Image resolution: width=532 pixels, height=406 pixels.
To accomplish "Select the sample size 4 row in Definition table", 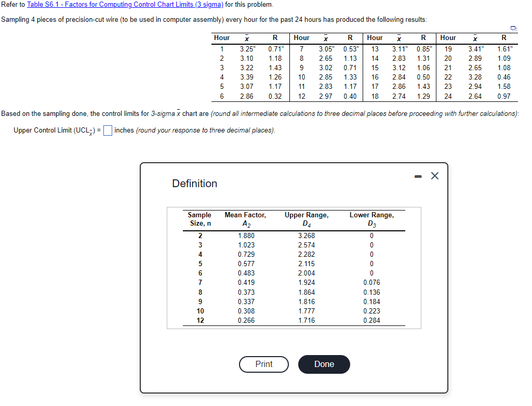I will 199,254.
